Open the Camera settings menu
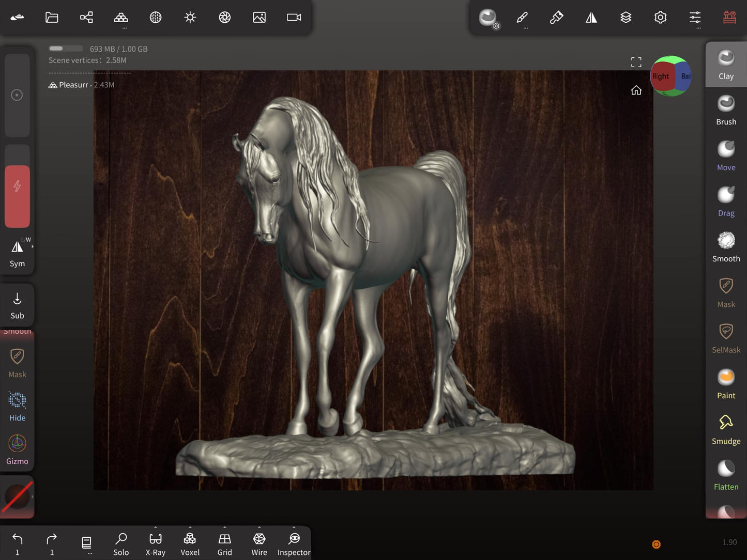Image resolution: width=747 pixels, height=560 pixels. click(294, 18)
